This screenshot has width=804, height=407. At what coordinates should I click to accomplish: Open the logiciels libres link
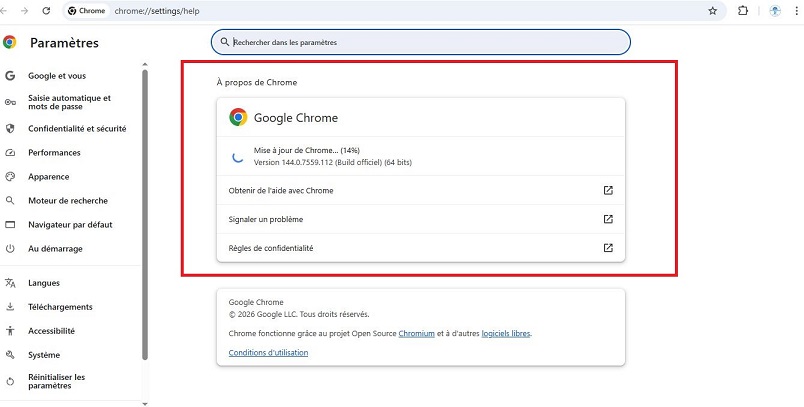pyautogui.click(x=506, y=333)
